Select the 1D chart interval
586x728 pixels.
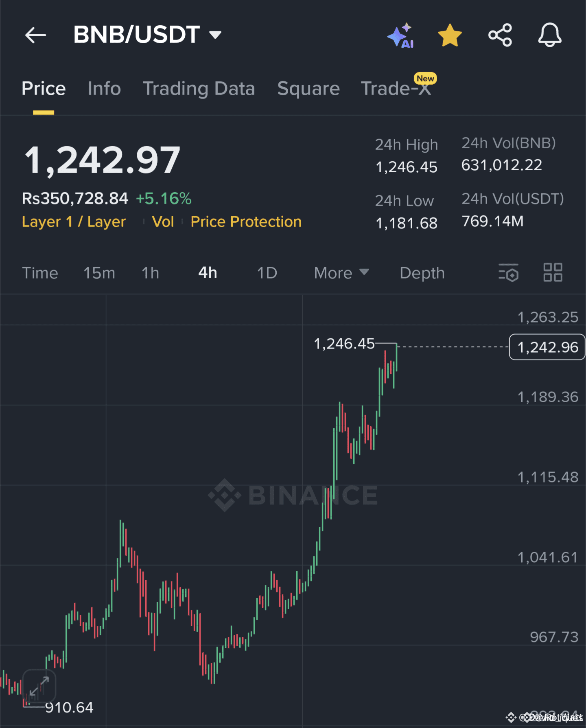click(267, 273)
